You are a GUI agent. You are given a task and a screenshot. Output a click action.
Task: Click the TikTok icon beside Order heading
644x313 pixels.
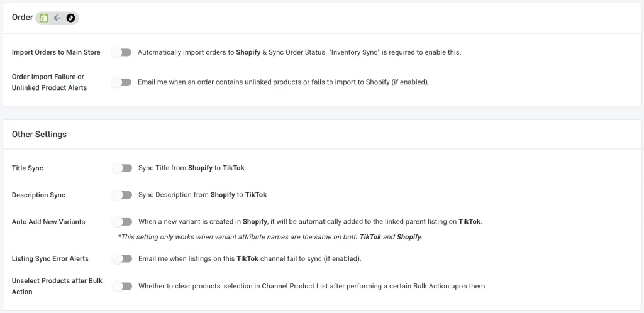click(x=70, y=18)
